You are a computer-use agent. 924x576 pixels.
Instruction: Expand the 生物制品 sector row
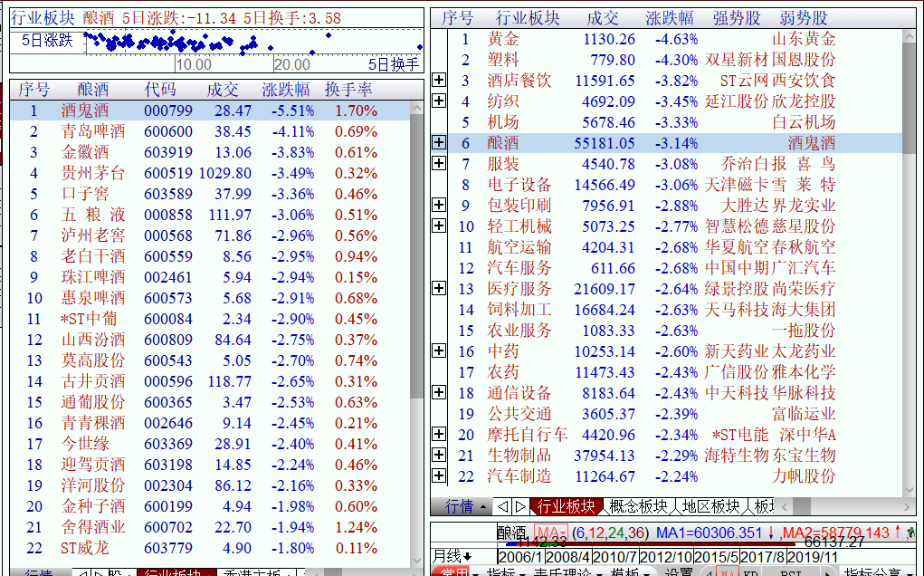(x=439, y=456)
